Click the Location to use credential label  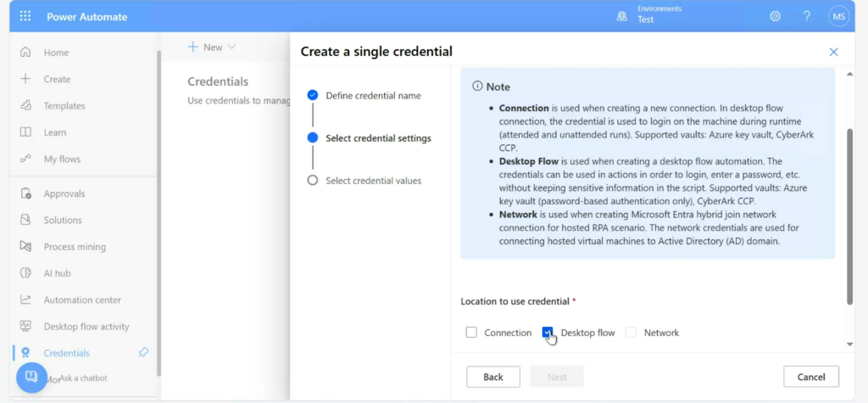point(515,301)
